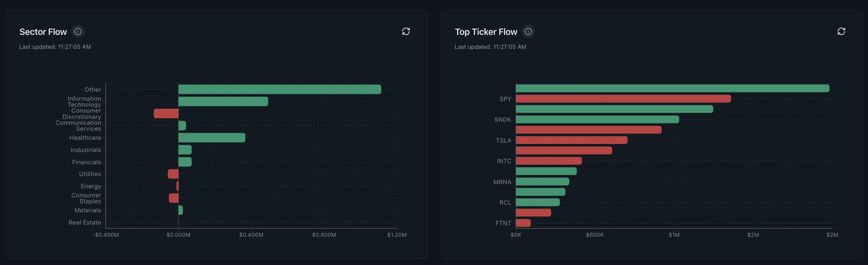Open the Top Ticker Flow info icon
This screenshot has height=265, width=868.
point(528,31)
